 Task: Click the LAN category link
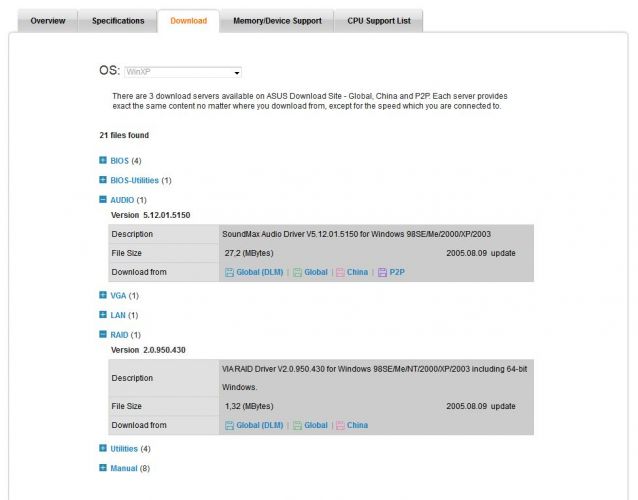point(118,315)
